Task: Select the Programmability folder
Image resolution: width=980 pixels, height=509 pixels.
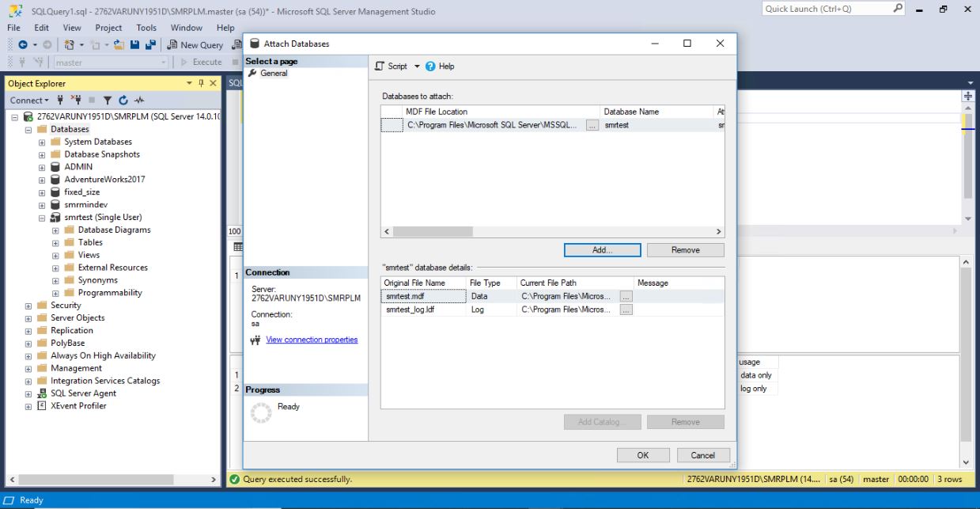Action: [110, 293]
